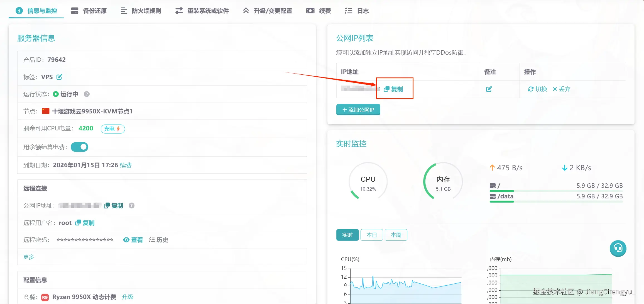Click the 添加公网IP button
Screen dimensions: 644x304
pos(358,110)
